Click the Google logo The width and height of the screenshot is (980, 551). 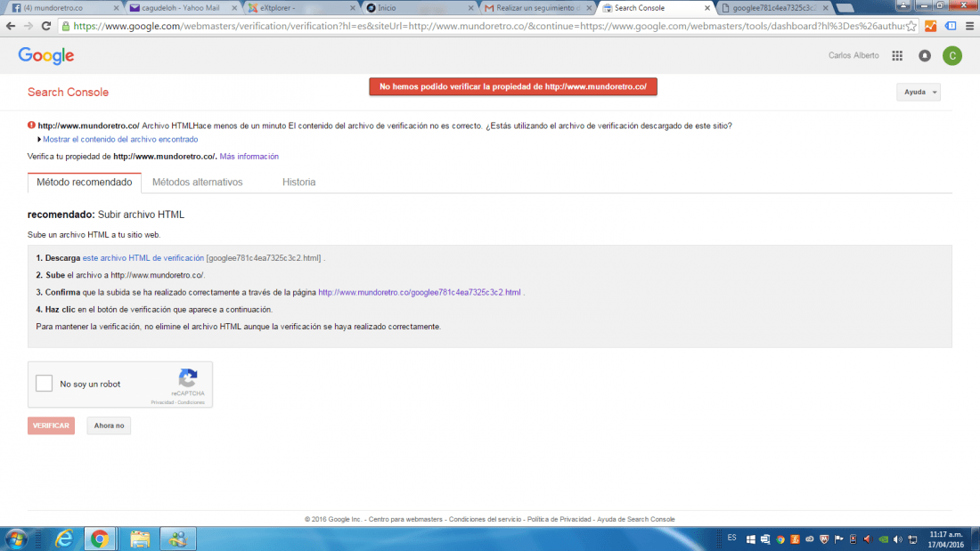click(x=46, y=55)
